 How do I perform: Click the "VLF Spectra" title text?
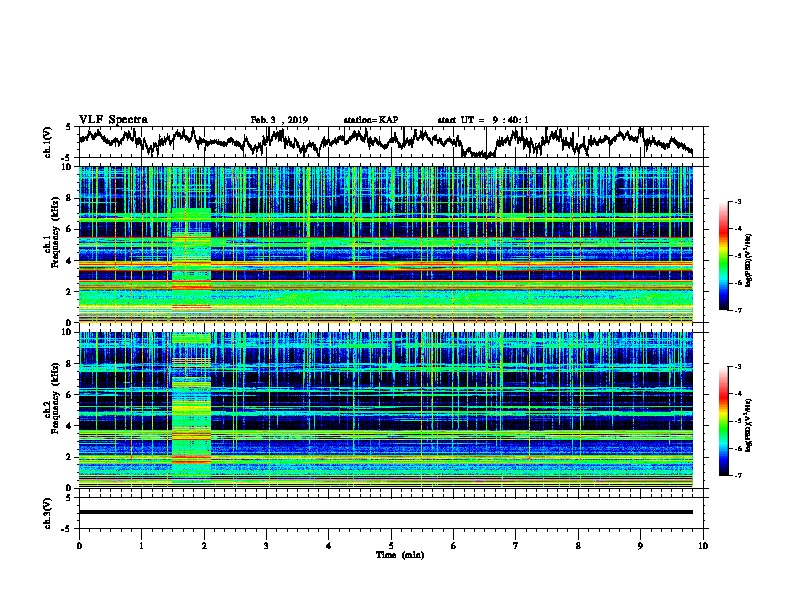pos(113,120)
